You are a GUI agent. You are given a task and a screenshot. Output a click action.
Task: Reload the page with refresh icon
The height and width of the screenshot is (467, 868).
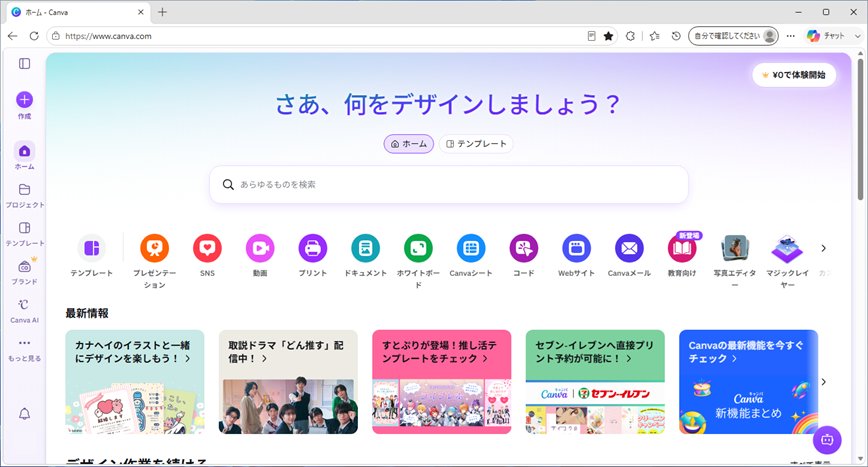pyautogui.click(x=34, y=36)
